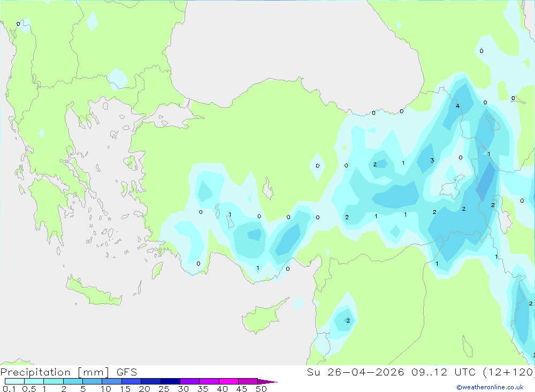Click the 'Precipitation [mm]' title text

pyautogui.click(x=55, y=372)
